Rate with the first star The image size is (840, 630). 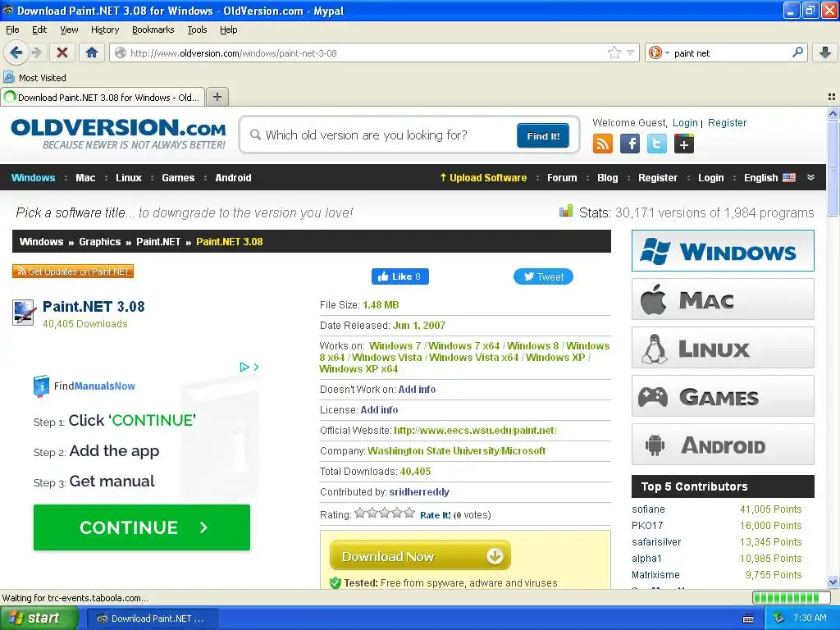click(x=360, y=514)
